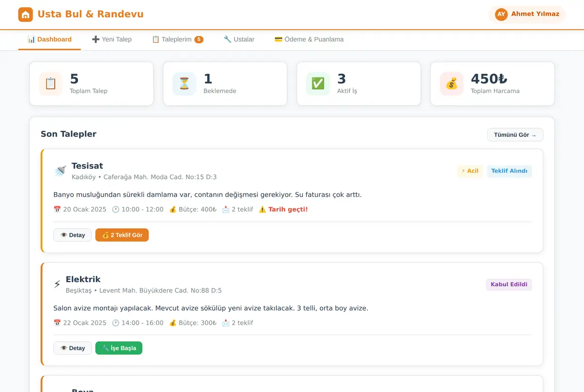Click the orange house logo icon

25,15
